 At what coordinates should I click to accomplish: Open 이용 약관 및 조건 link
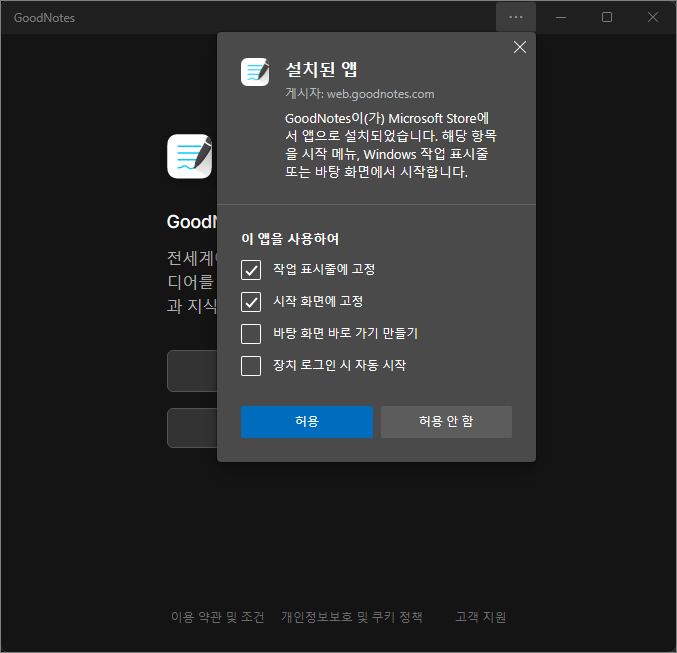coord(218,617)
